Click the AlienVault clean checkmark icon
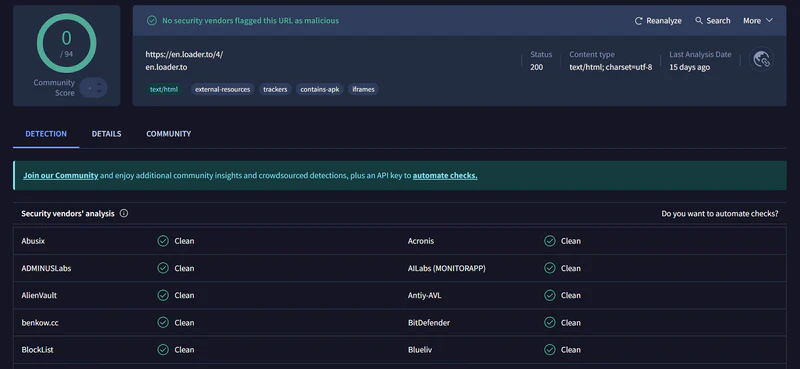Image resolution: width=800 pixels, height=369 pixels. click(x=163, y=295)
